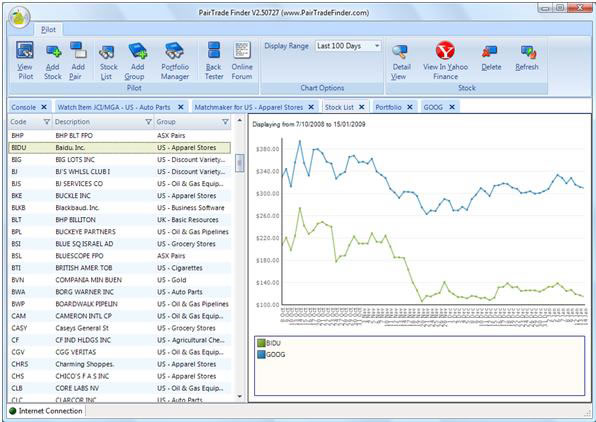Select the BJ'S WHLSL CLUB I row

point(119,171)
